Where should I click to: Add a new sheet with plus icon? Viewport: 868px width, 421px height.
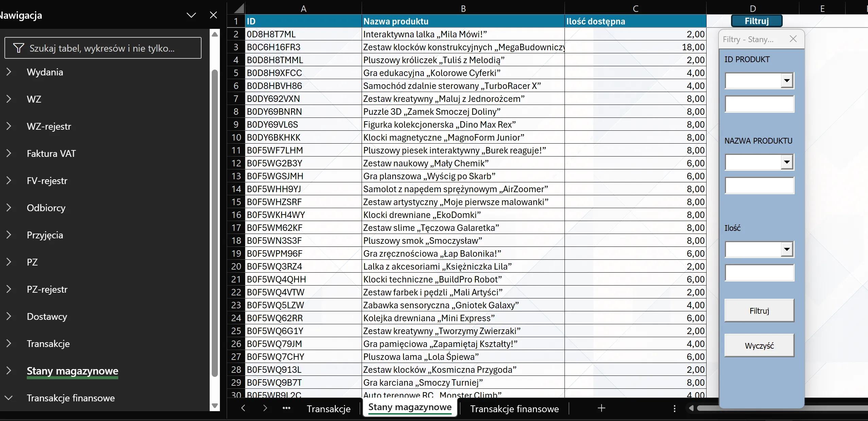[x=601, y=408]
